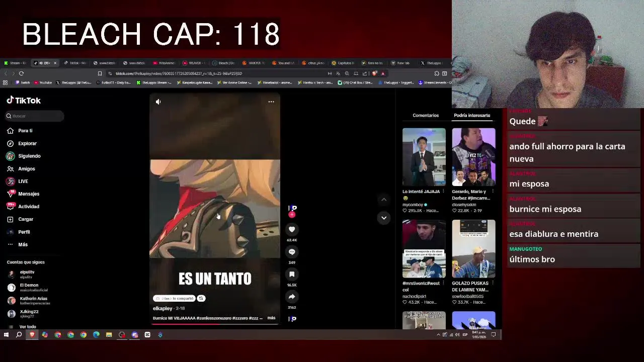Open the Ver Anime Online bookmark

pos(235,83)
